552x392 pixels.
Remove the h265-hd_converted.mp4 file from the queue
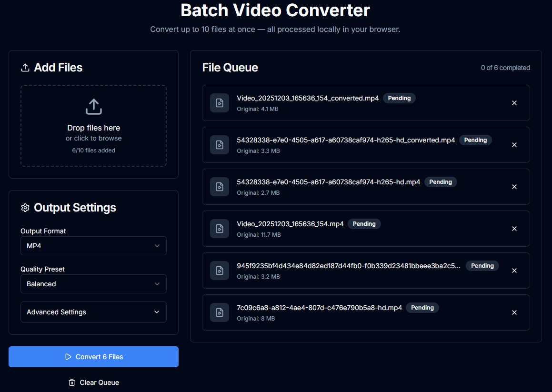(x=514, y=145)
